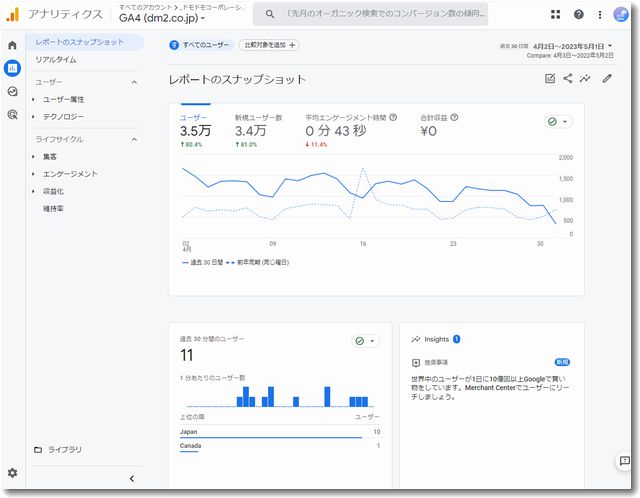
Task: Click the share report icon
Action: click(x=568, y=79)
